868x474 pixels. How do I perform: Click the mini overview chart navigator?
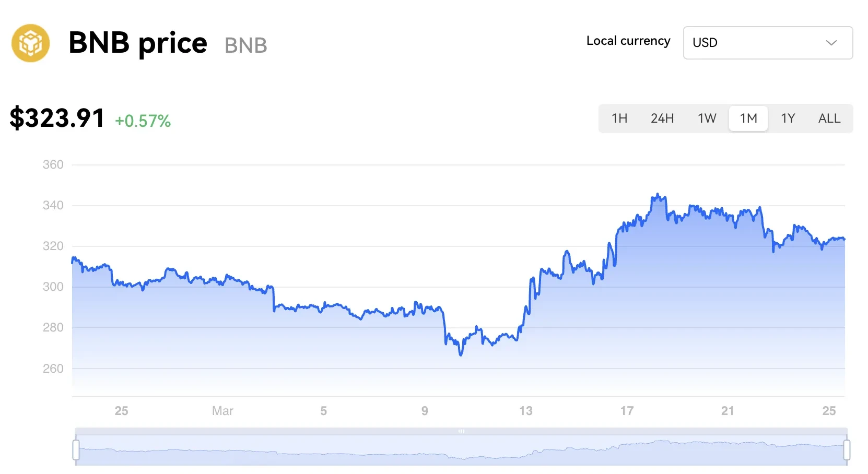tap(461, 450)
